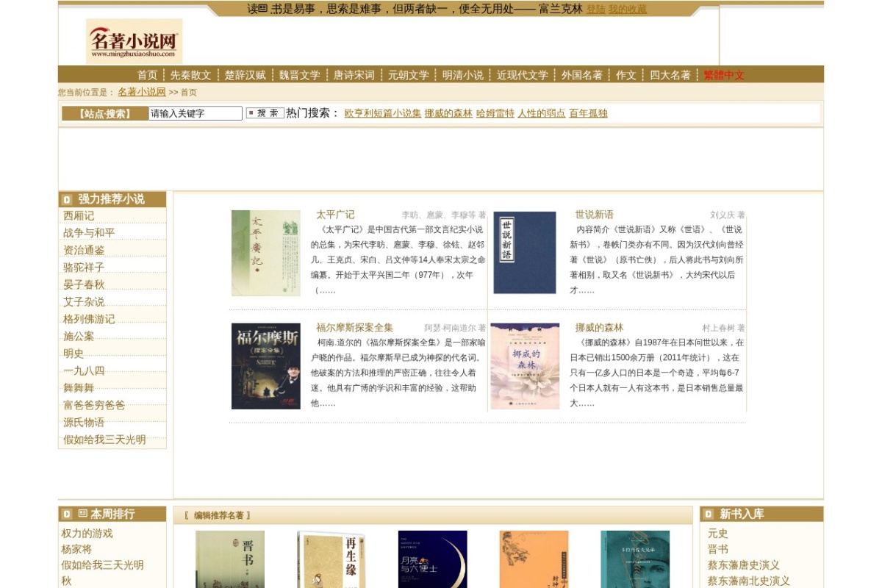This screenshot has height=588, width=882.
Task: Go to 楚辞汉赋 category
Action: (x=245, y=75)
